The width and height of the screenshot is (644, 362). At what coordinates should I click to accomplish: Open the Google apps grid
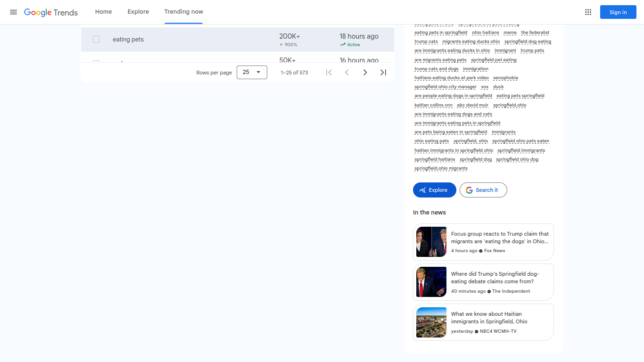pos(588,12)
